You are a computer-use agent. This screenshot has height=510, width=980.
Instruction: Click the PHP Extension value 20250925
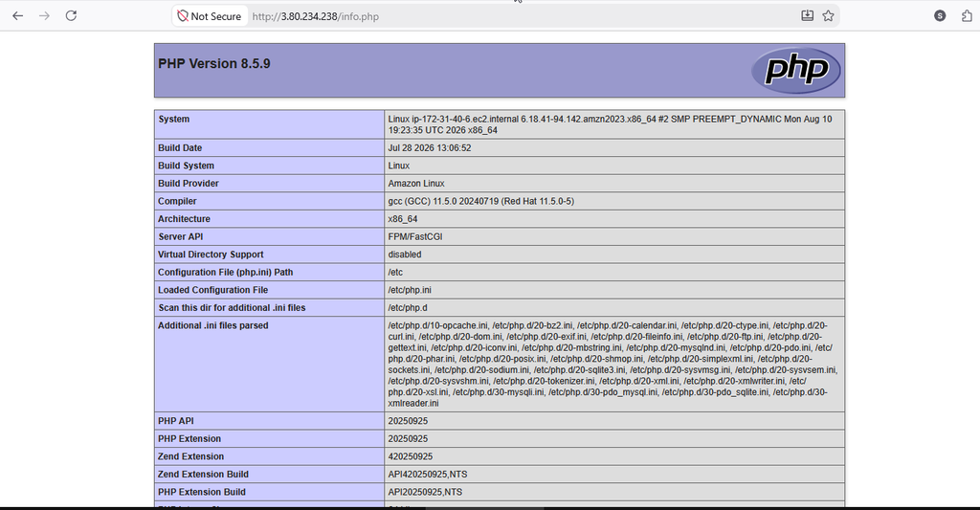coord(408,439)
